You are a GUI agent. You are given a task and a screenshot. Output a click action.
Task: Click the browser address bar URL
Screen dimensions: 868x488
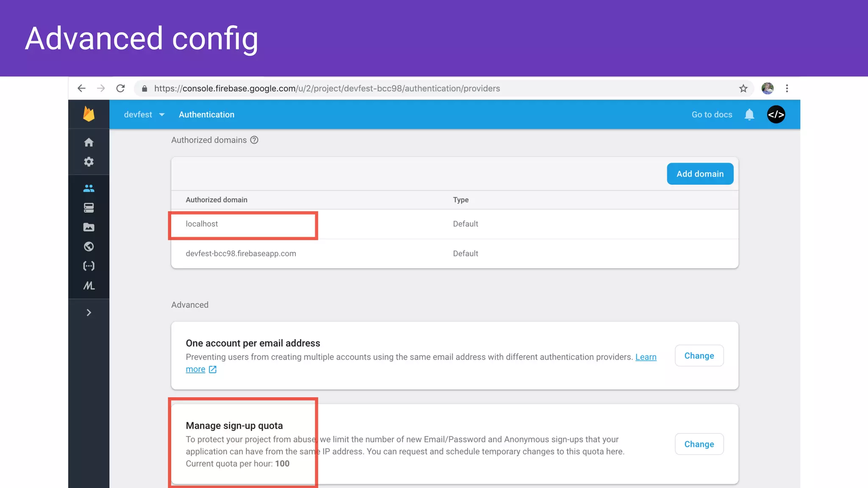(327, 89)
